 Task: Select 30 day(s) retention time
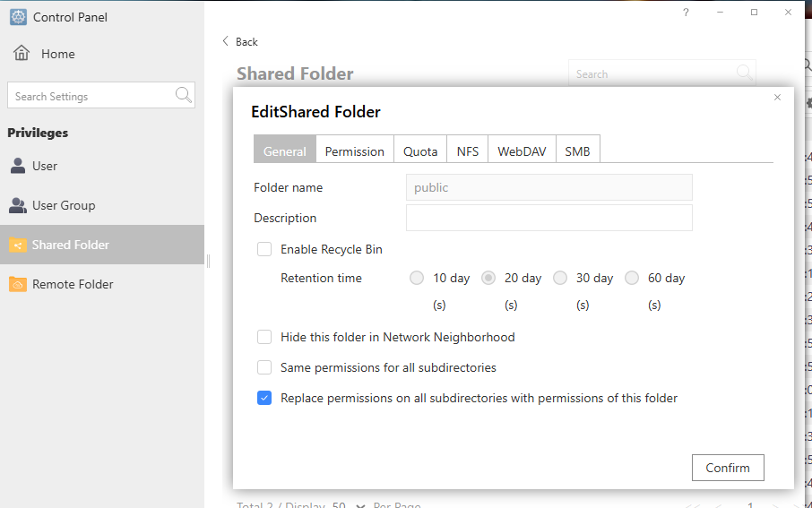pyautogui.click(x=560, y=278)
